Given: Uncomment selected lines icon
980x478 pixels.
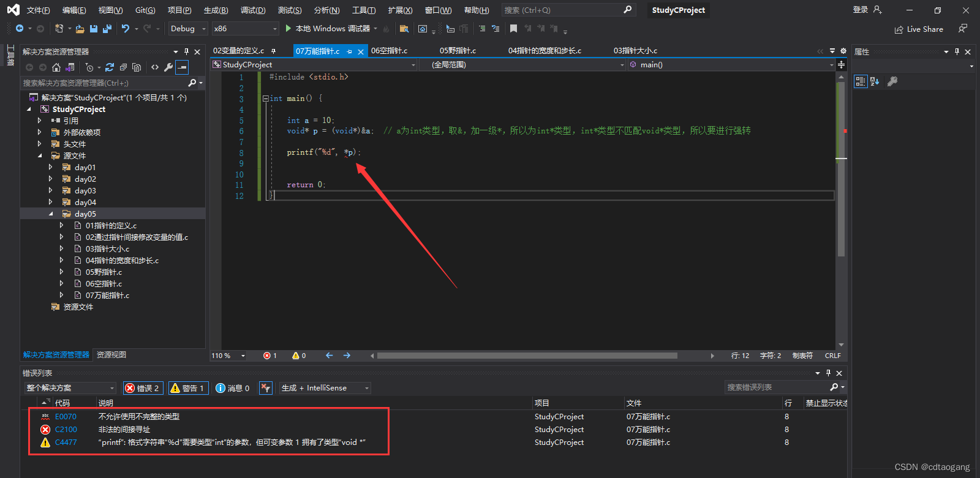Looking at the screenshot, I should point(496,29).
